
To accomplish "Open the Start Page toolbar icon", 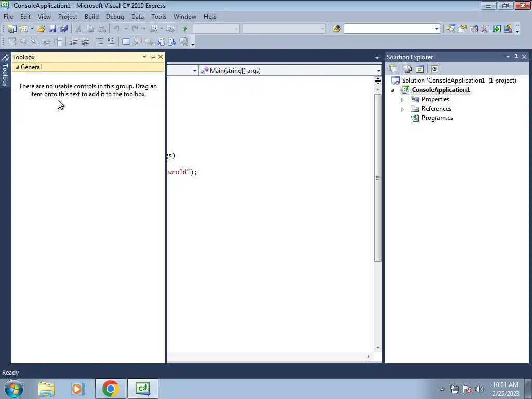I will point(497,29).
